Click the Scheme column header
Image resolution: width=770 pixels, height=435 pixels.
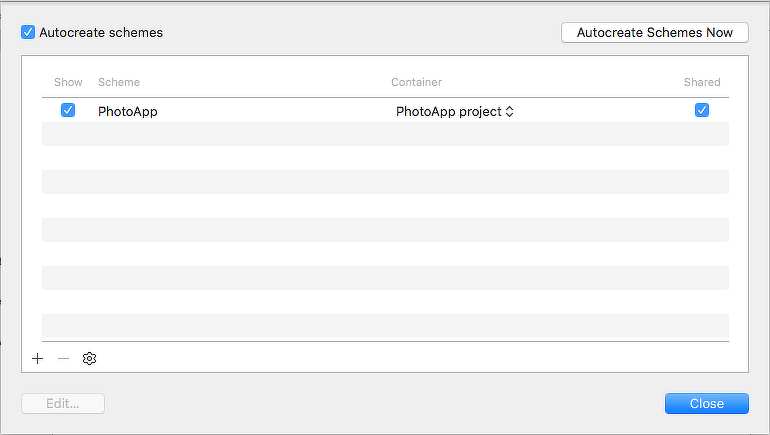coord(119,82)
